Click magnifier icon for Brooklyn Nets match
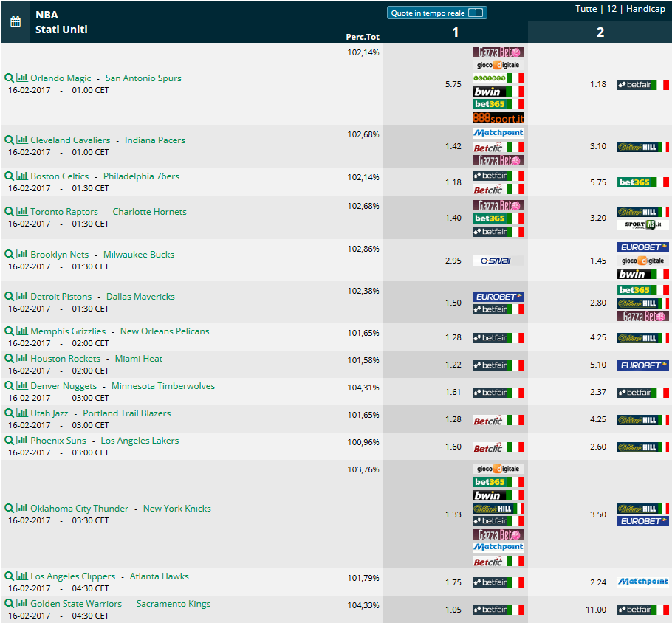Screen dimensions: 672x623 pos(9,255)
